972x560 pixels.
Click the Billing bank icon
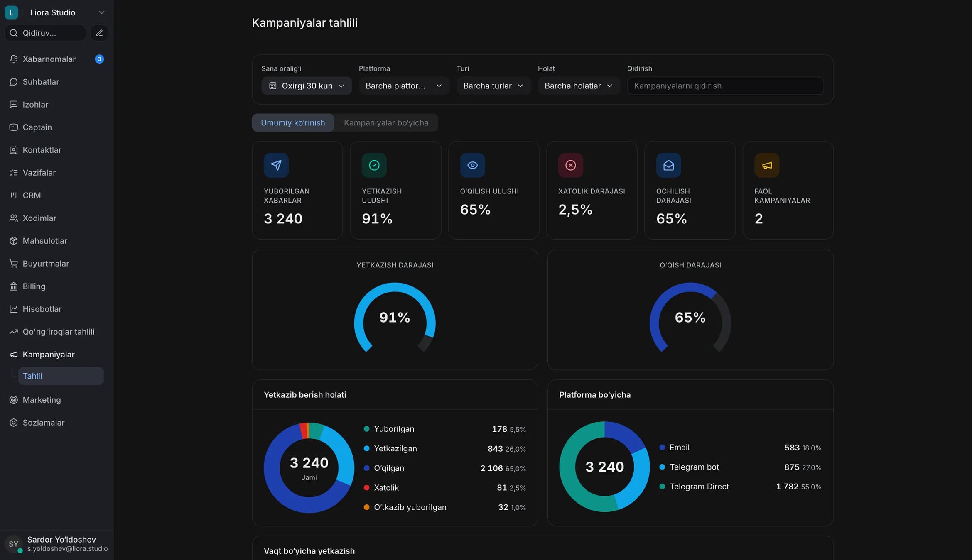click(x=14, y=286)
